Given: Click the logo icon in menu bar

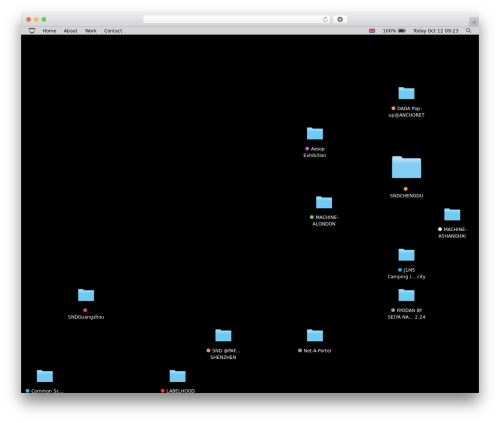Looking at the screenshot, I should 32,31.
